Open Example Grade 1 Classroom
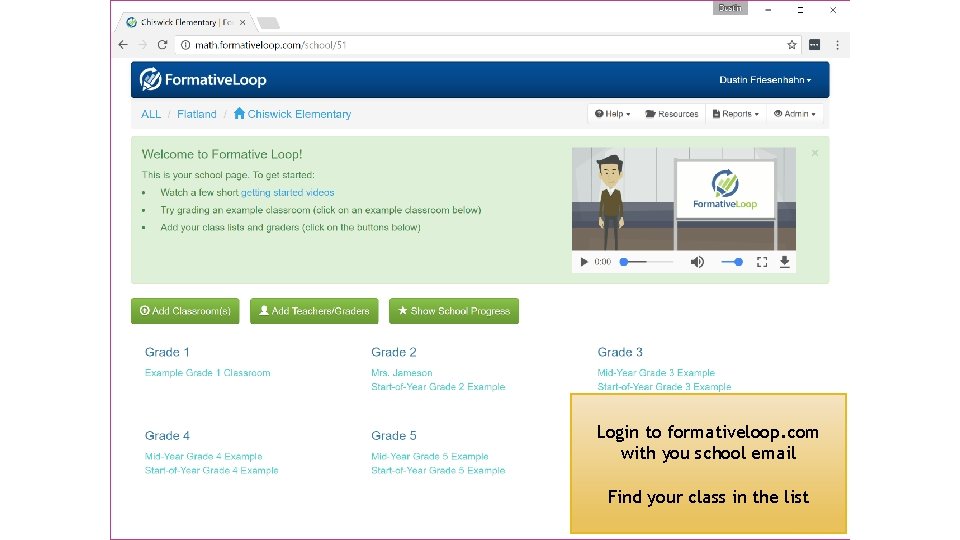Screen dimensions: 960x540 (x=208, y=372)
